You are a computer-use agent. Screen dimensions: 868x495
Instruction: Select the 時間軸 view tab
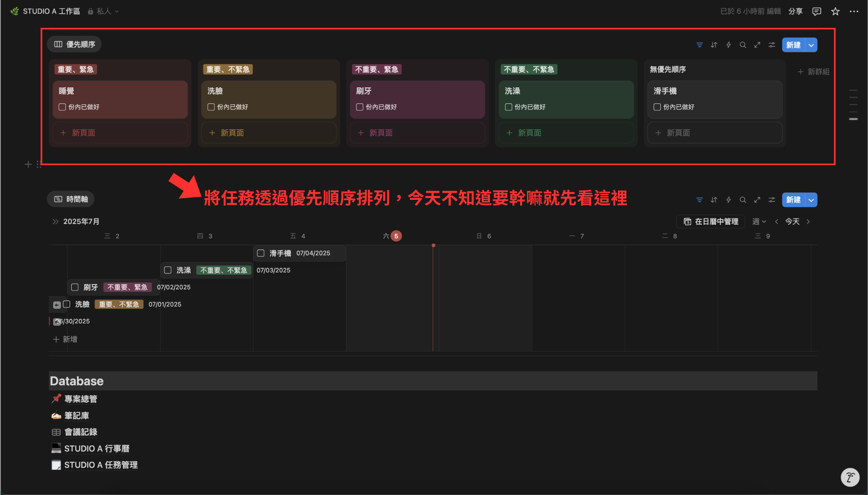pos(71,199)
